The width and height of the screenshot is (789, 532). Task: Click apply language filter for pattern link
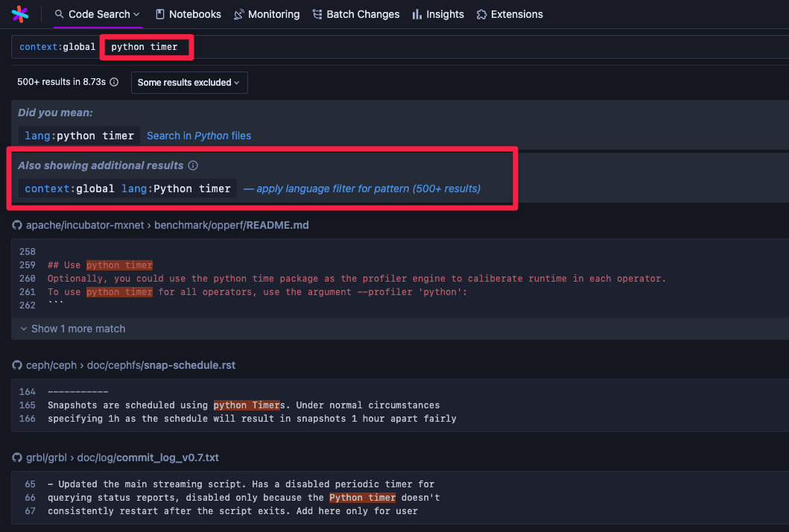[x=362, y=189]
